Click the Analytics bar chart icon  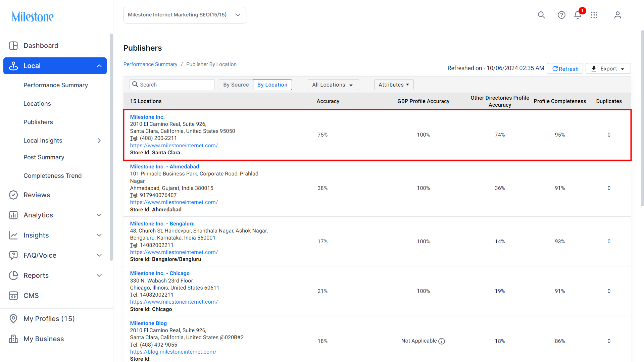point(13,215)
